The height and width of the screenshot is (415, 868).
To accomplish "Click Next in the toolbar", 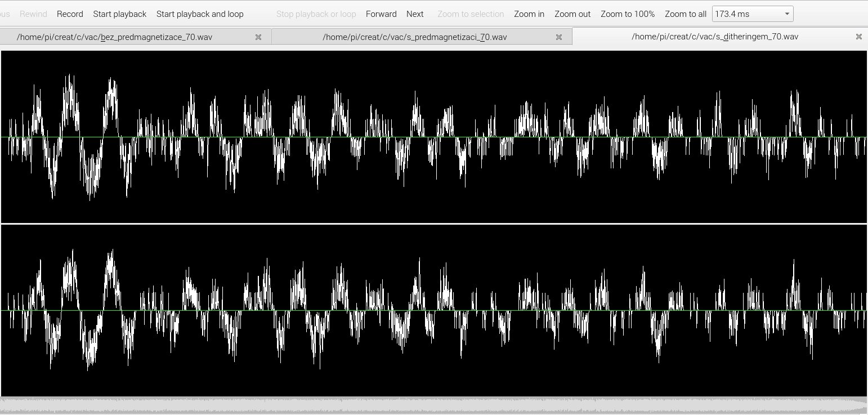I will coord(415,14).
